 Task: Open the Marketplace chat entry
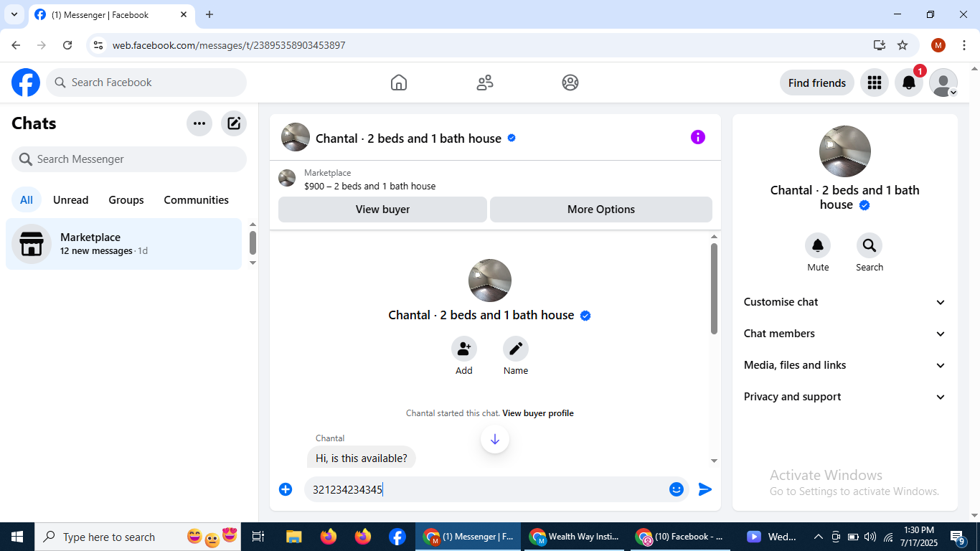coord(123,244)
